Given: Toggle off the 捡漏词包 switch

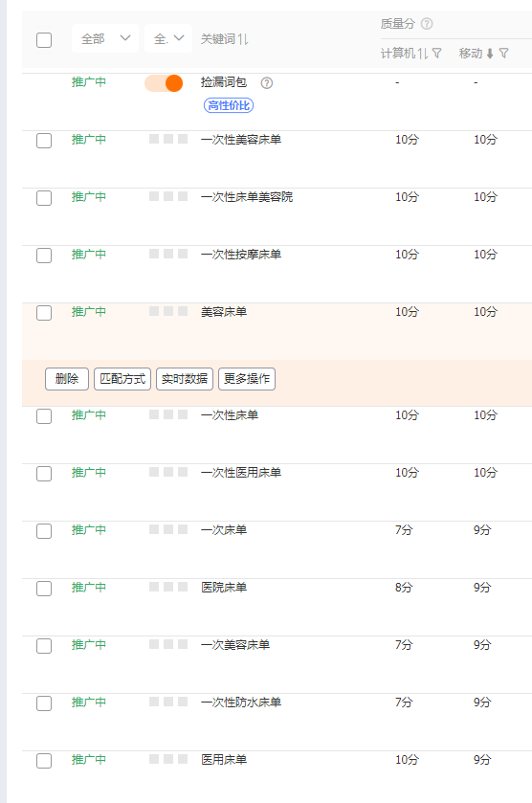Looking at the screenshot, I should click(164, 83).
